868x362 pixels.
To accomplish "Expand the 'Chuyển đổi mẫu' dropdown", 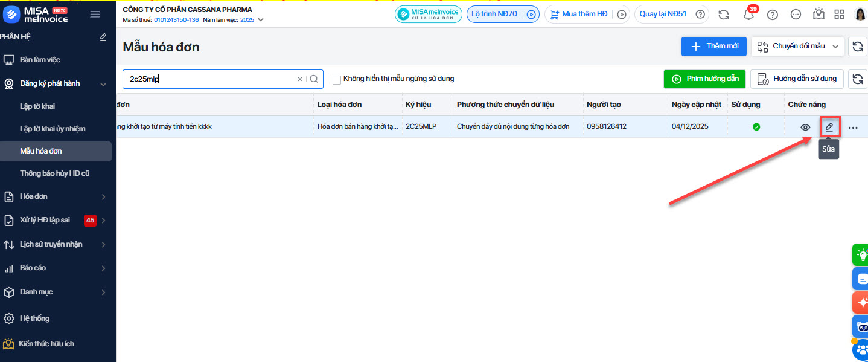I will pyautogui.click(x=835, y=47).
